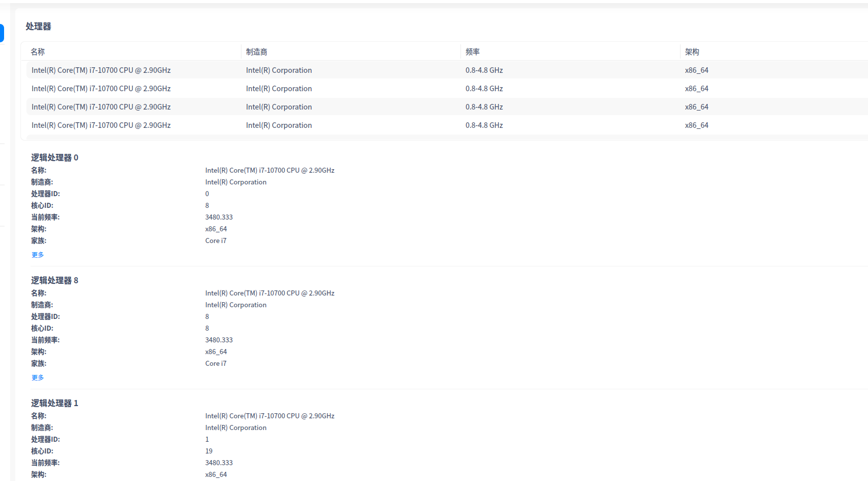Click 名称 value of 逻辑处理器 8

(270, 293)
